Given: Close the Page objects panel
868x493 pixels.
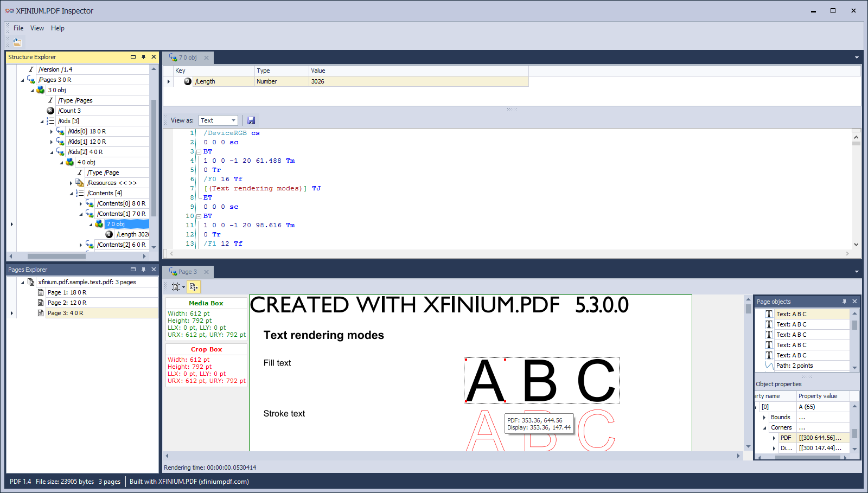Looking at the screenshot, I should [x=854, y=302].
